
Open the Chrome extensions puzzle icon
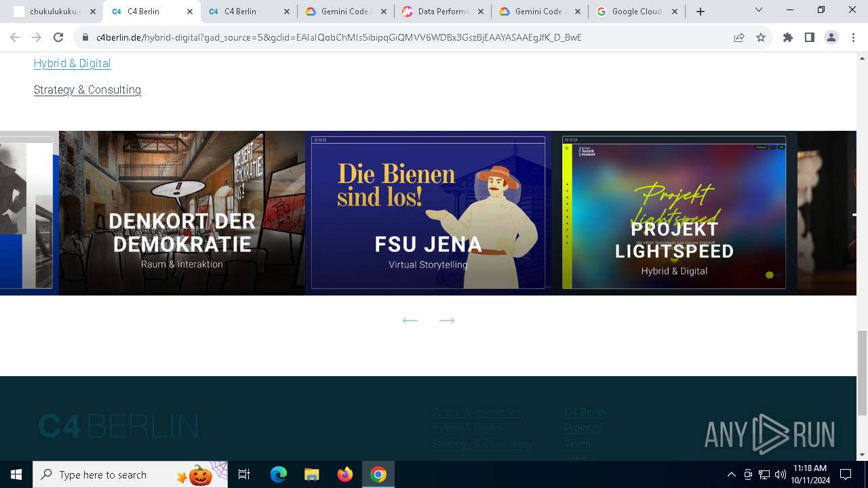(x=788, y=37)
